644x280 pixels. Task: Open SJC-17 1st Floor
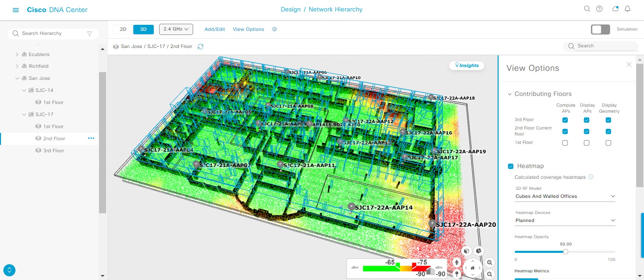[x=53, y=126]
